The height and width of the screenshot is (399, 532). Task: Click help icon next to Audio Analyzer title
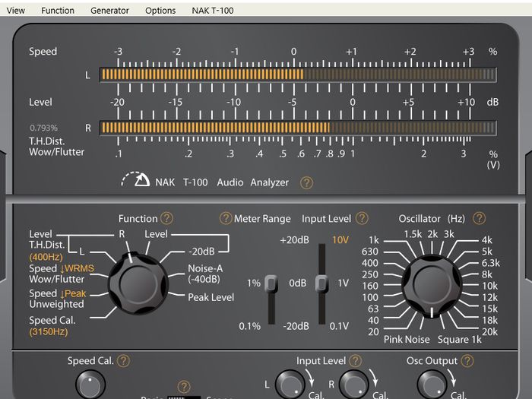pos(306,183)
